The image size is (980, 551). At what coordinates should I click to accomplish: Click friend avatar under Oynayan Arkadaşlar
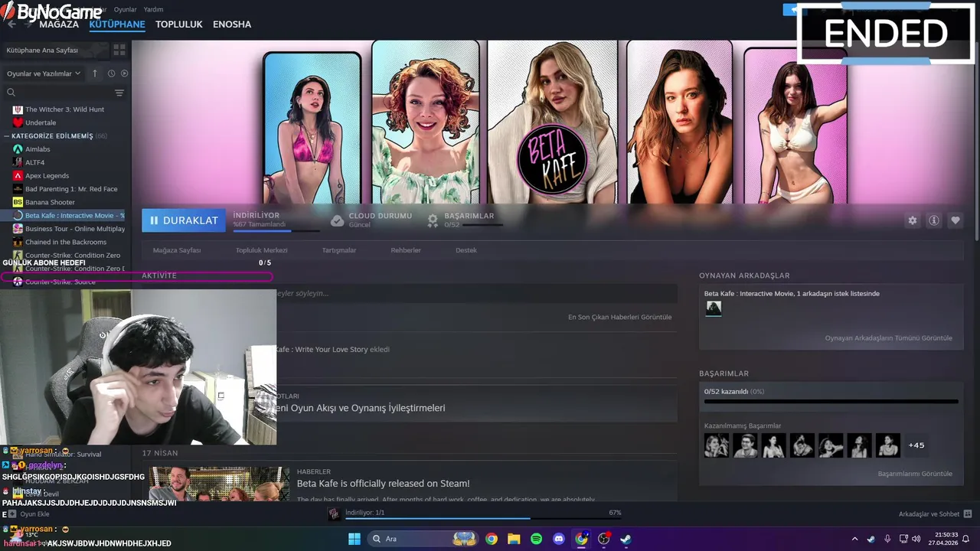pos(714,308)
